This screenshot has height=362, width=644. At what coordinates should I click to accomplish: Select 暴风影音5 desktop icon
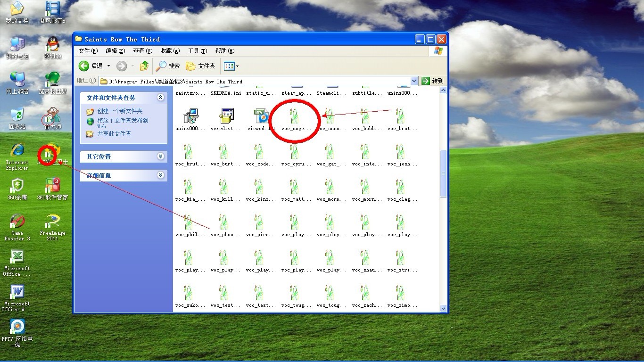coord(52,13)
